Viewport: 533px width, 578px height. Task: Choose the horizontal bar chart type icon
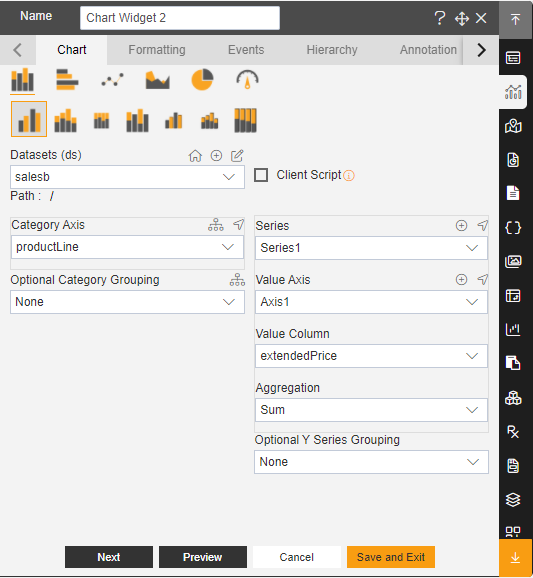click(x=67, y=80)
